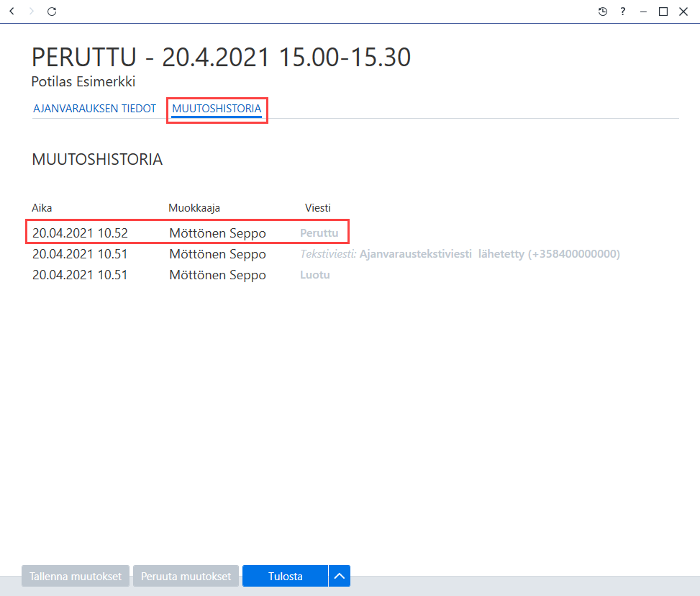The image size is (700, 596).
Task: Print using the Tulosta button
Action: click(x=286, y=577)
